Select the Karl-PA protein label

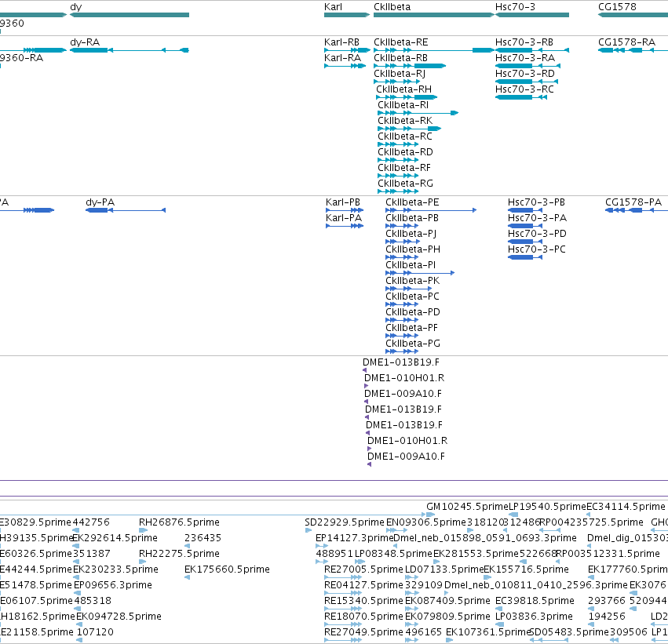[344, 218]
